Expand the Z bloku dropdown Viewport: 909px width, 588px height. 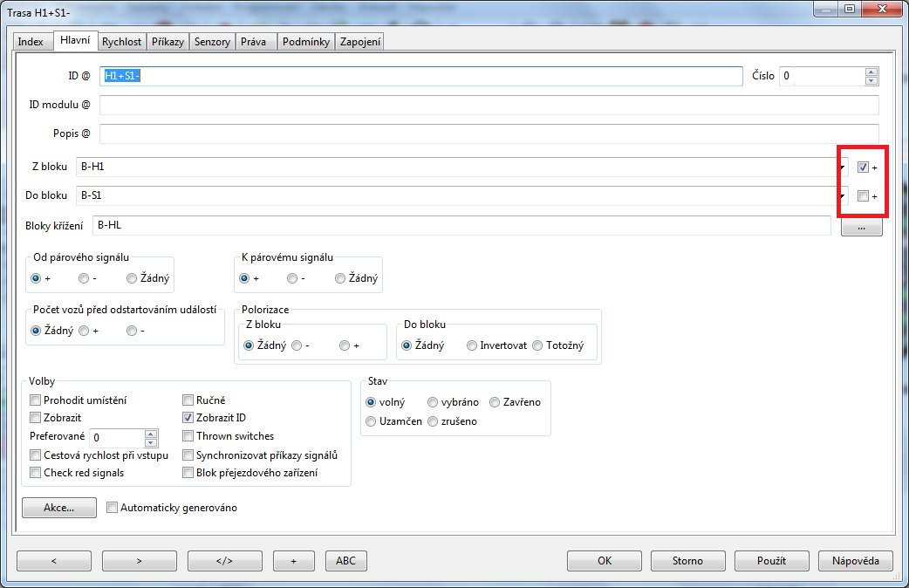pos(843,167)
